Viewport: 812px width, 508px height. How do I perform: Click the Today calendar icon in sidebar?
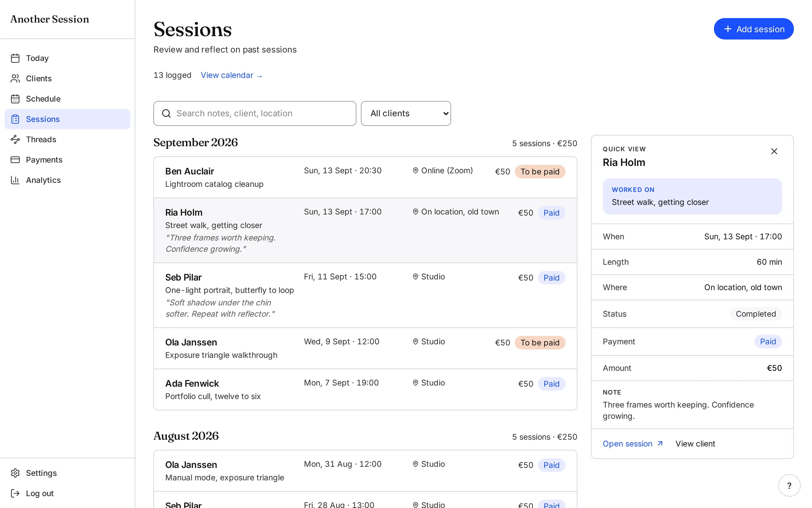click(x=15, y=58)
